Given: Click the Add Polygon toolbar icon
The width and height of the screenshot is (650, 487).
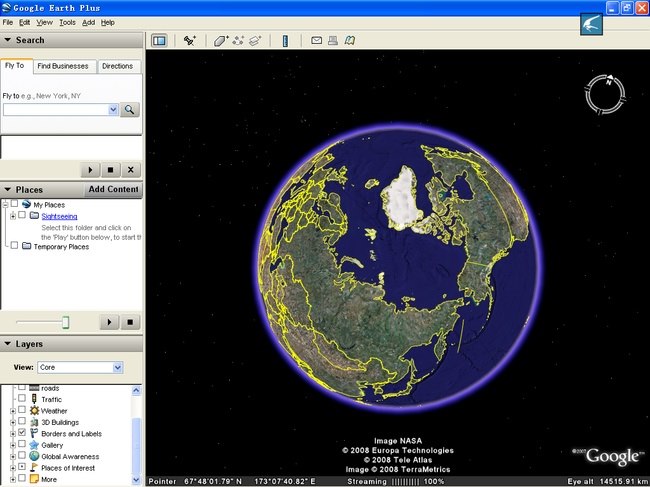Looking at the screenshot, I should [221, 41].
